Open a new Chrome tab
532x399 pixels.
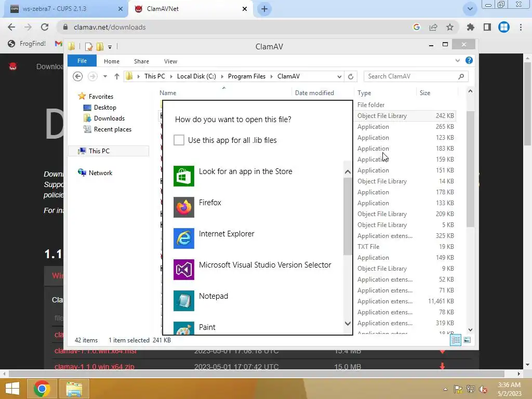264,9
